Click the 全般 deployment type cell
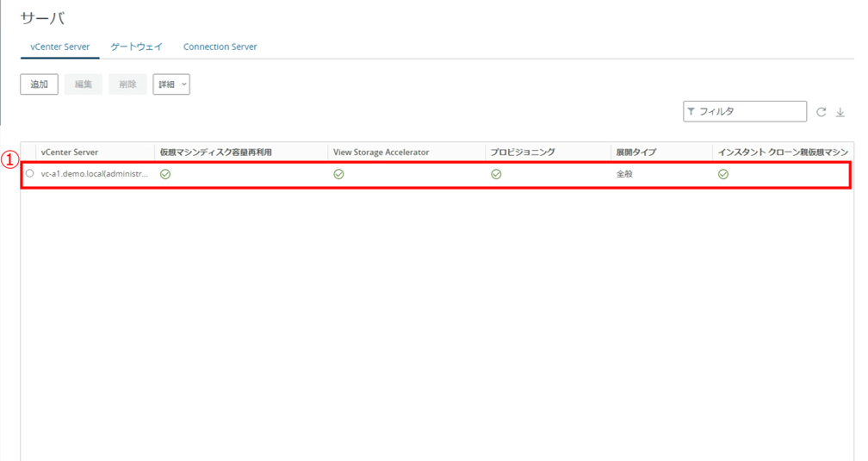The height and width of the screenshot is (461, 868). click(x=624, y=174)
